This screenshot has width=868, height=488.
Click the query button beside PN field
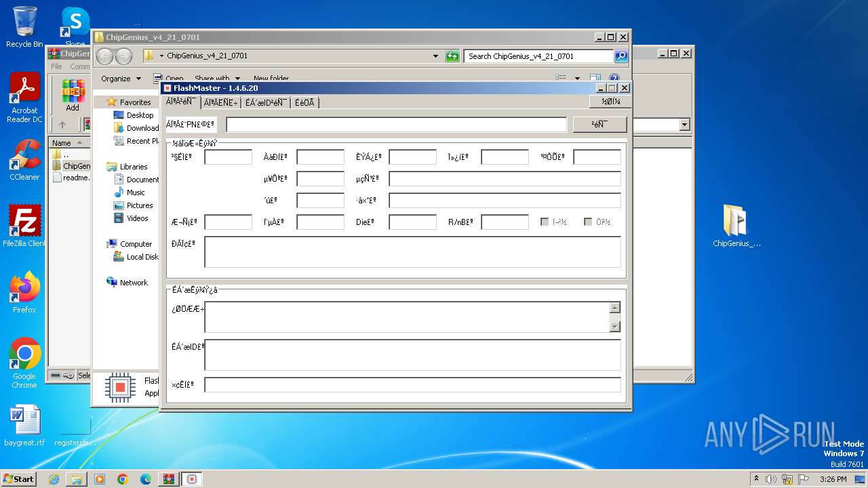click(599, 125)
